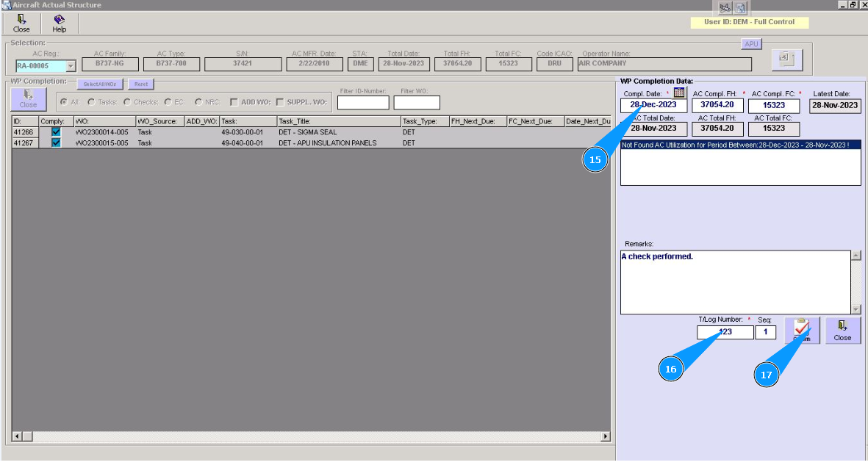Click the AC Compl. FH field
Screen dimensions: 868x465
pyautogui.click(x=717, y=105)
